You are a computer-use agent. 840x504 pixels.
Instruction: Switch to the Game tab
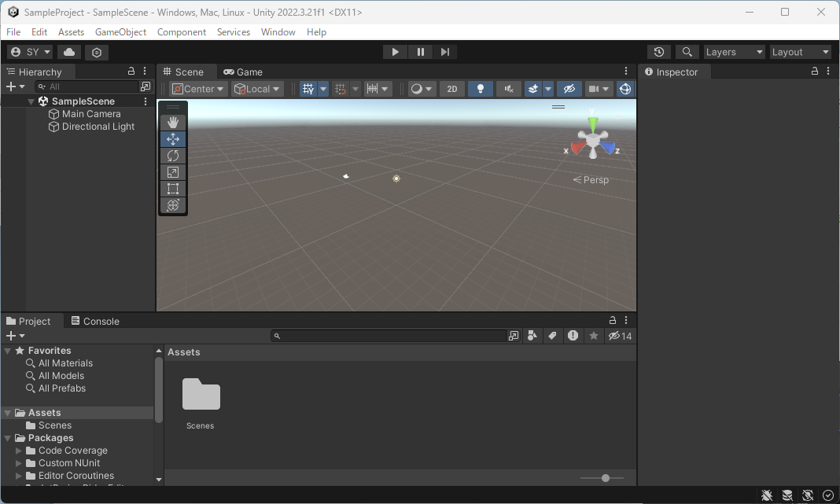point(243,72)
